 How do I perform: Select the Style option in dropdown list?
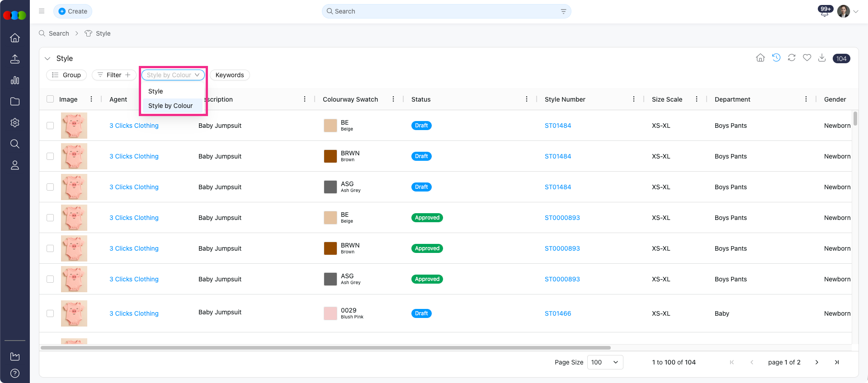click(156, 91)
